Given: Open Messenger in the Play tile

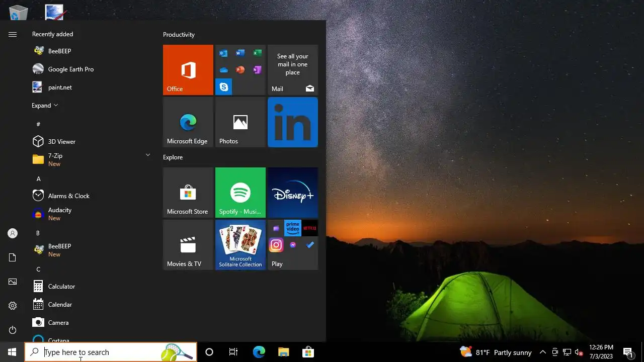Looking at the screenshot, I should (x=293, y=245).
